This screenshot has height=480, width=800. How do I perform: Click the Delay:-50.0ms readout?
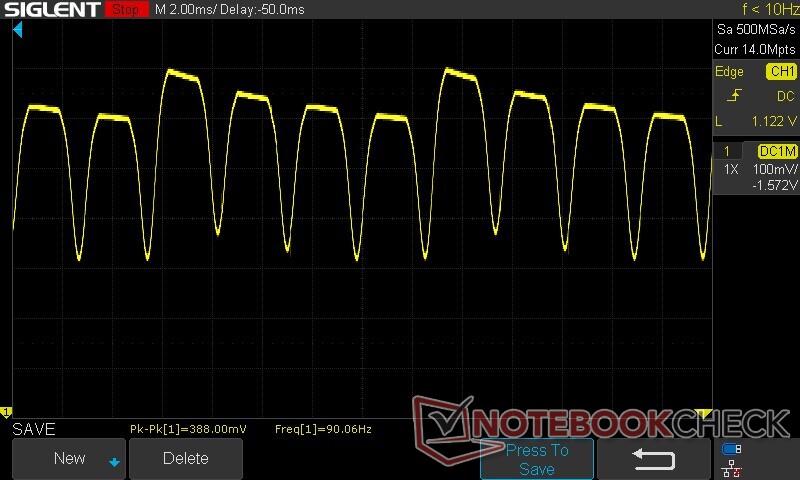coord(263,9)
